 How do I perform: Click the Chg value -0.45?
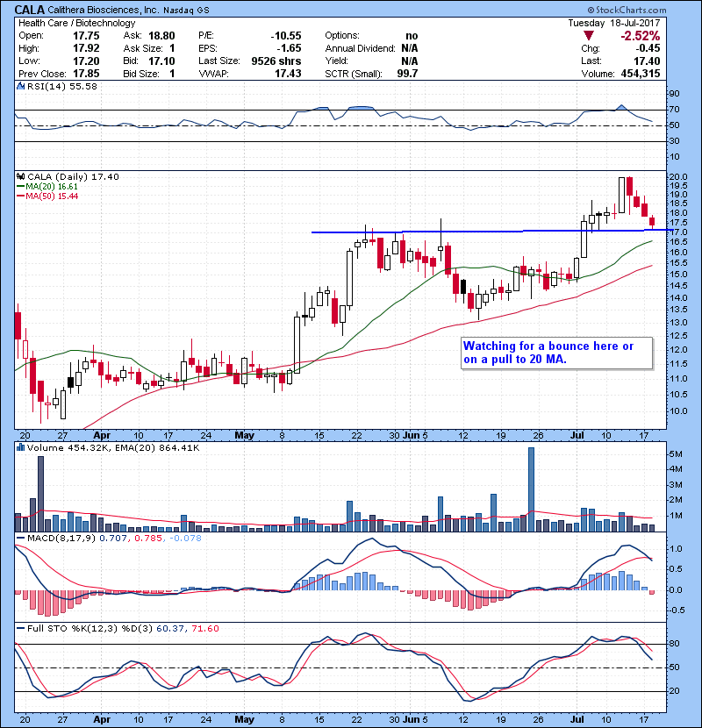click(648, 48)
